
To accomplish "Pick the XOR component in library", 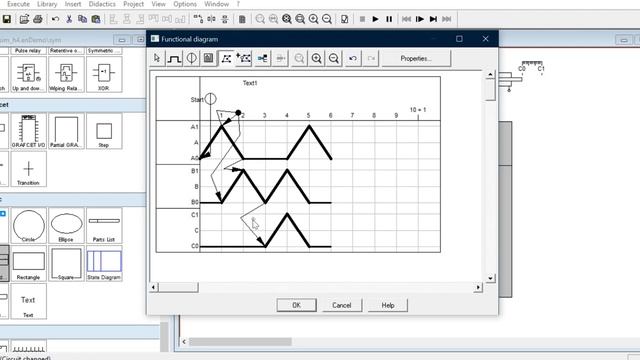I will (x=104, y=74).
